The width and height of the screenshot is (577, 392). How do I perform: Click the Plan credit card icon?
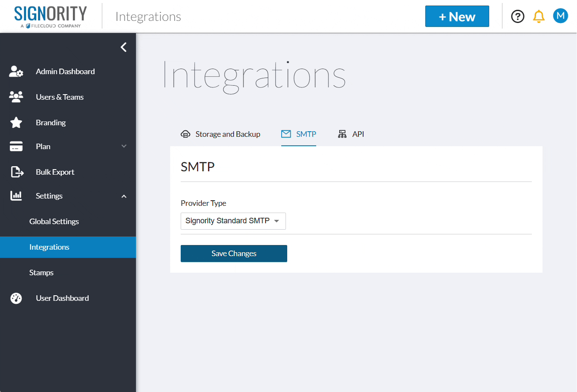[16, 147]
